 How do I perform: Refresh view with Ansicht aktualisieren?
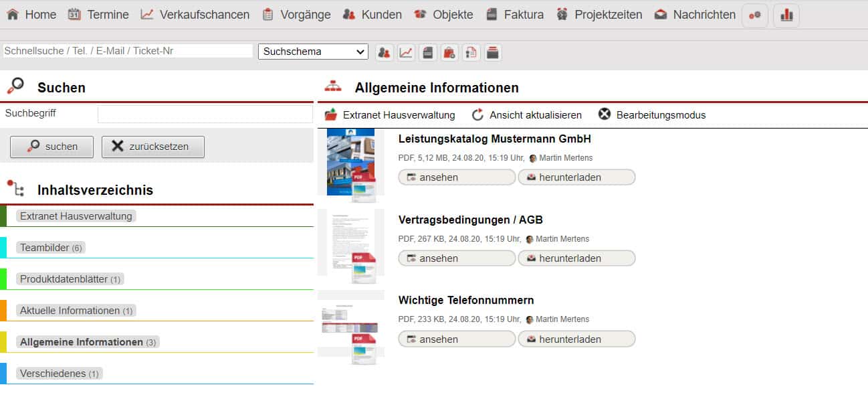(x=526, y=115)
